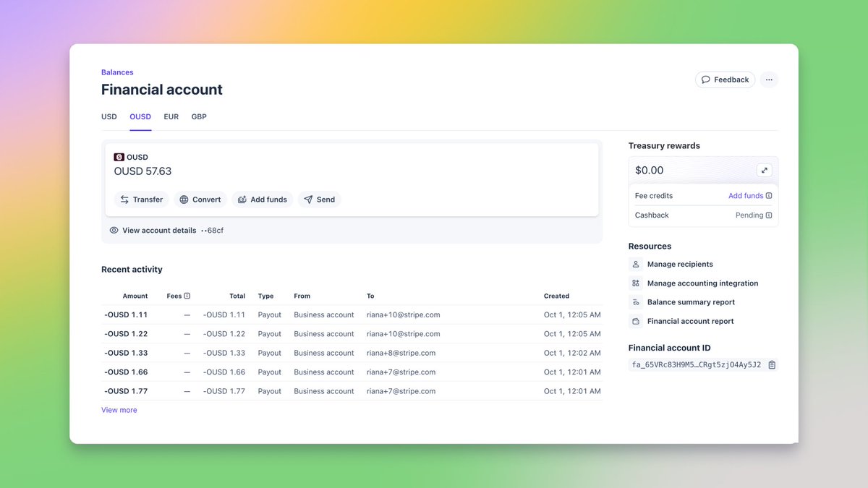
Task: Click the Transfer arrows icon
Action: pyautogui.click(x=124, y=200)
